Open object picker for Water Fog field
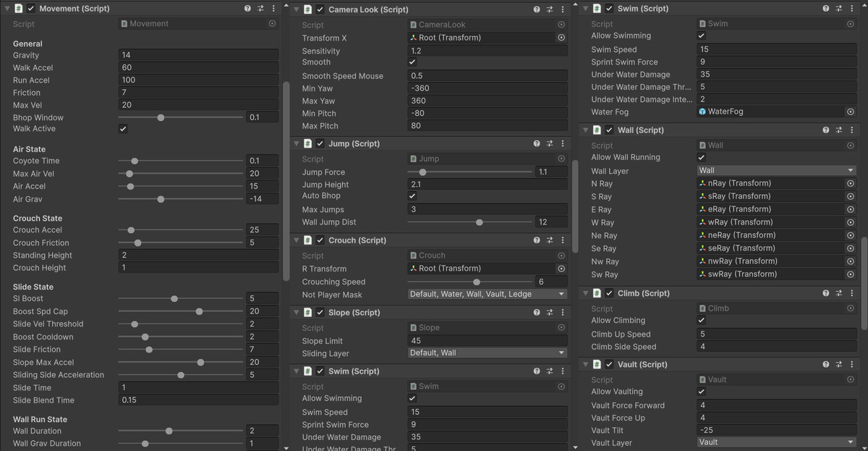Image resolution: width=868 pixels, height=451 pixels. [x=851, y=112]
